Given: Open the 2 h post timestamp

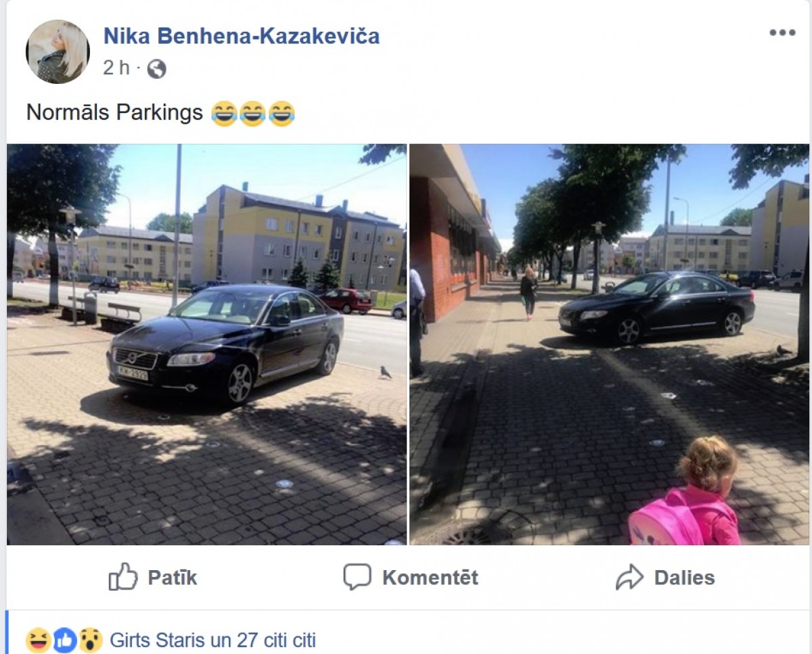Looking at the screenshot, I should (x=116, y=68).
